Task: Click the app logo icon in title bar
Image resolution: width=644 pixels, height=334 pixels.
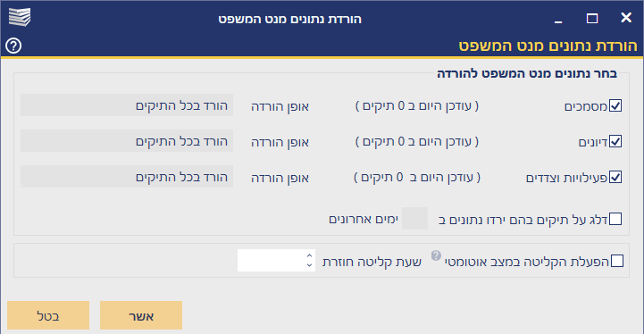Action: 20,17
